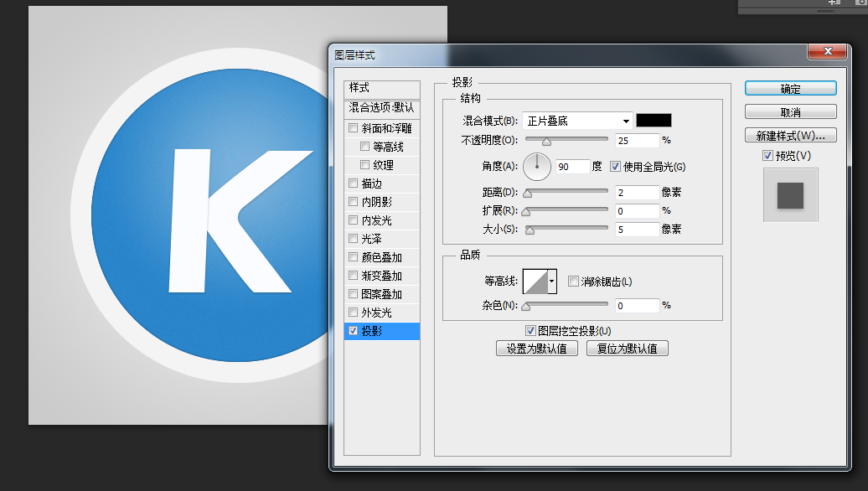Open the Blend Mode dropdown

[x=577, y=120]
